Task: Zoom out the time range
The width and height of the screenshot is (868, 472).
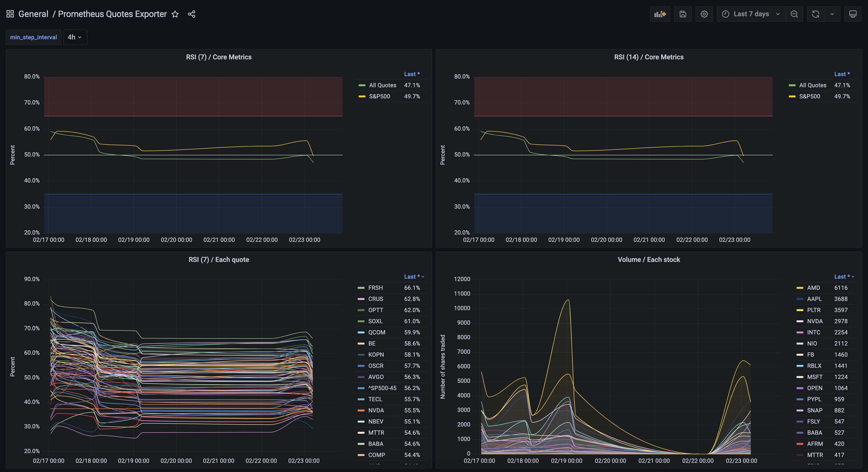Action: [794, 14]
